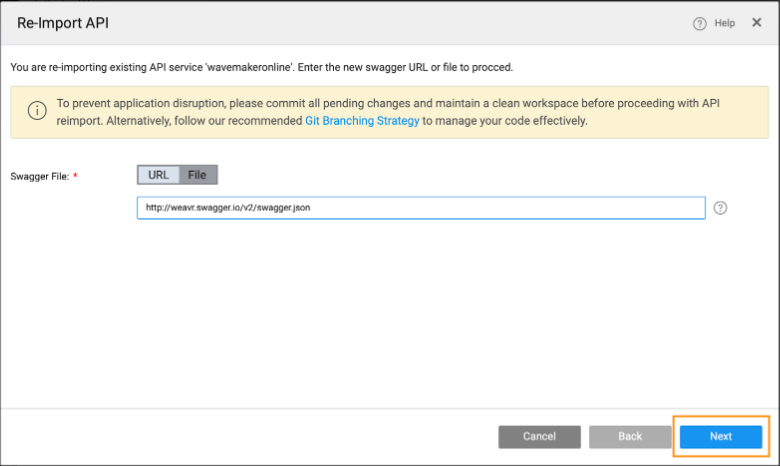Click the dialog header bar empty area
The image size is (780, 466).
400,23
